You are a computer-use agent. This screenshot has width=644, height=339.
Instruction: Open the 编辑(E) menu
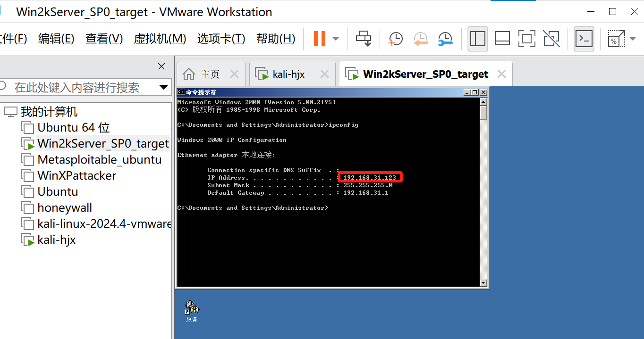[x=56, y=39]
